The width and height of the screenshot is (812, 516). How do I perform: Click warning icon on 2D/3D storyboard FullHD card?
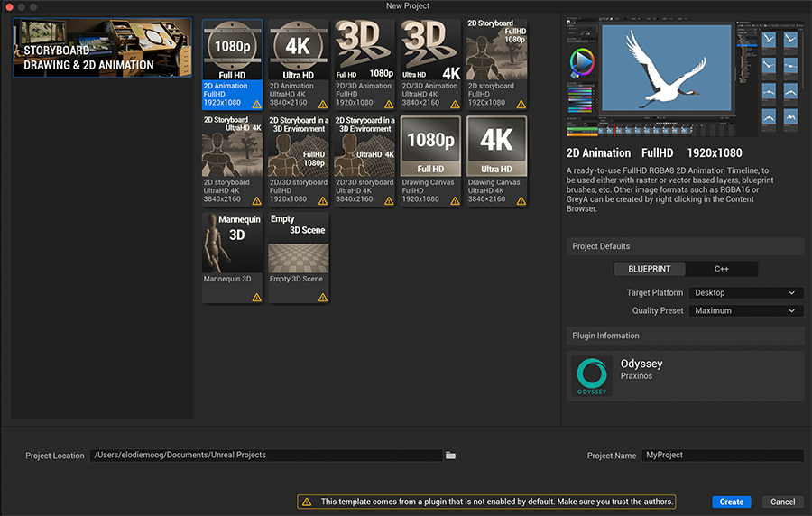tap(323, 201)
